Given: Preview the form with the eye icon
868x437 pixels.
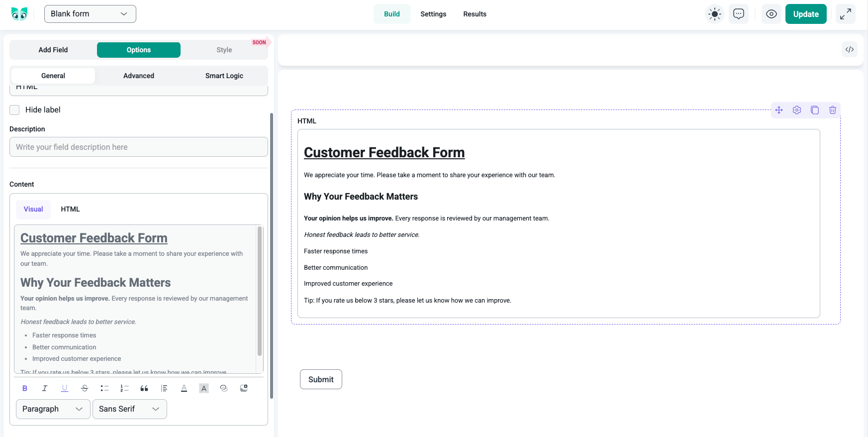Looking at the screenshot, I should [772, 14].
